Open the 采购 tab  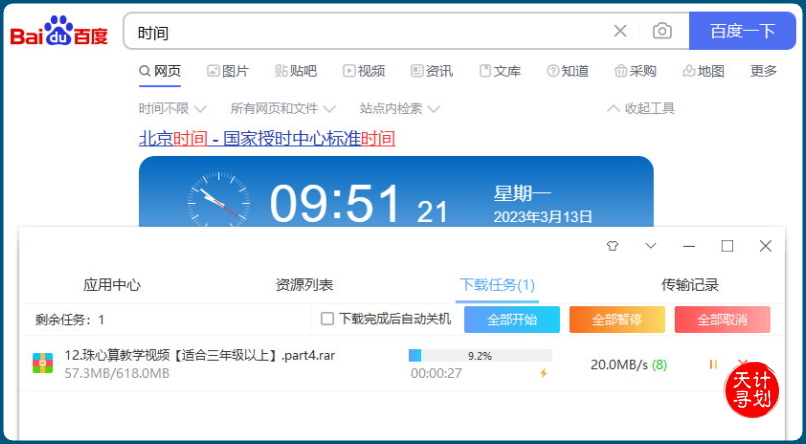[x=635, y=71]
